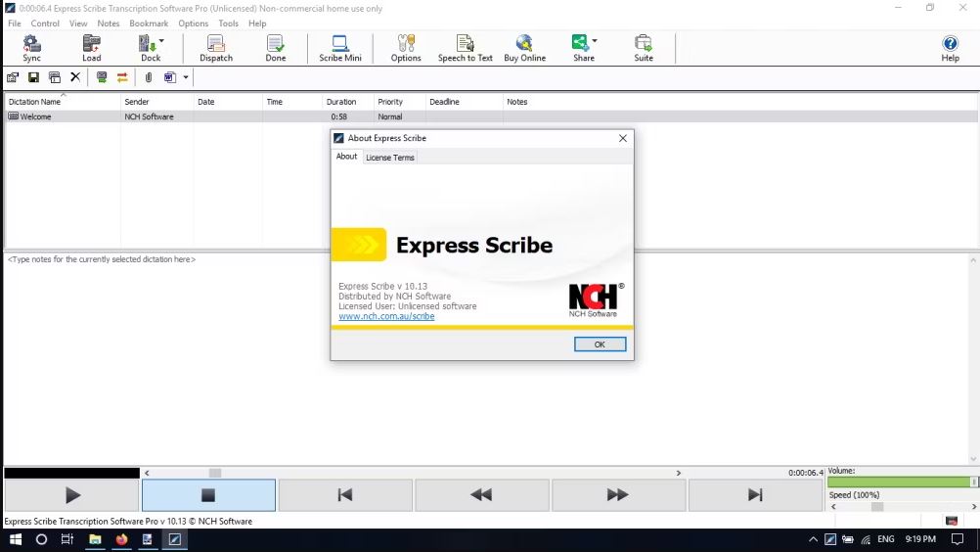
Task: Click the floppy disk save icon
Action: 34,77
